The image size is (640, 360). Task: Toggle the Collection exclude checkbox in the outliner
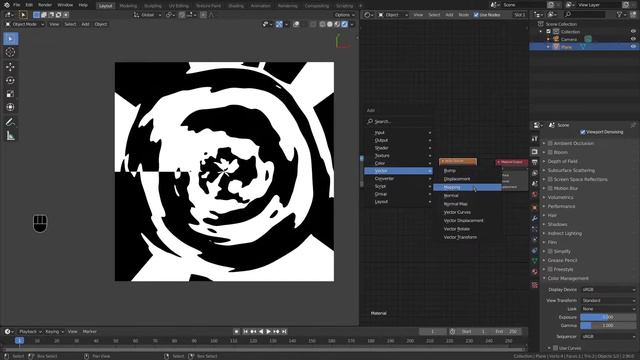[549, 31]
